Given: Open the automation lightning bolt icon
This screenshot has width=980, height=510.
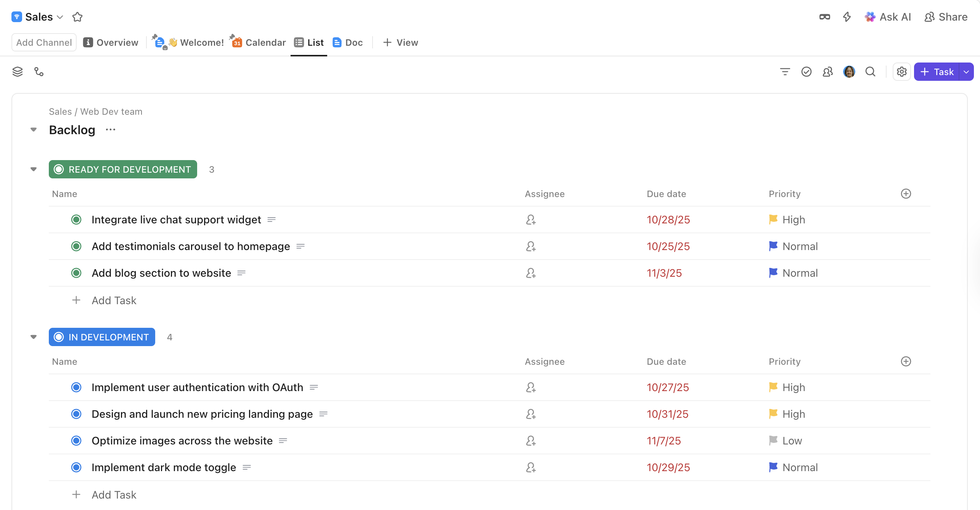Looking at the screenshot, I should tap(847, 17).
